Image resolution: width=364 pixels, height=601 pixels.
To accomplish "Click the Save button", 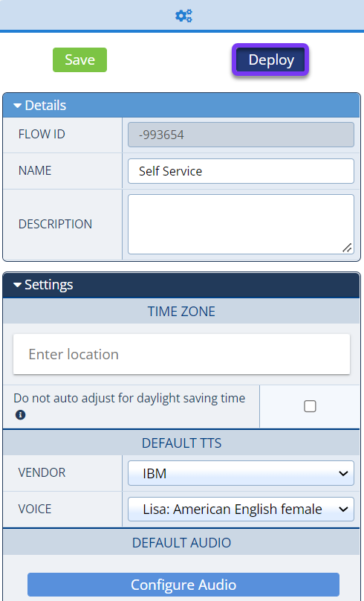I will coord(79,60).
